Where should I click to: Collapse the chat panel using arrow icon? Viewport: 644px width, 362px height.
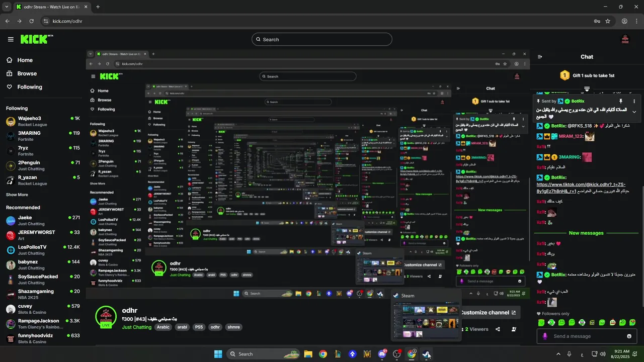pos(540,57)
